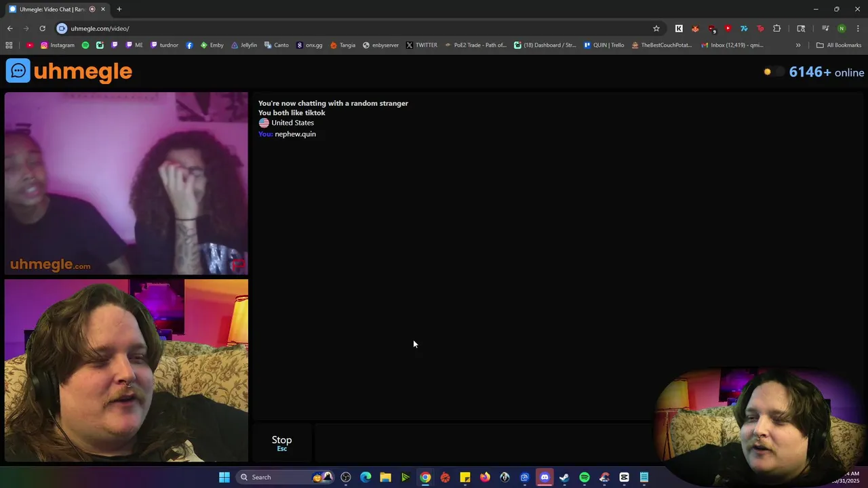The image size is (868, 488).
Task: Open the PoE2 Trade bookmark
Action: point(475,45)
